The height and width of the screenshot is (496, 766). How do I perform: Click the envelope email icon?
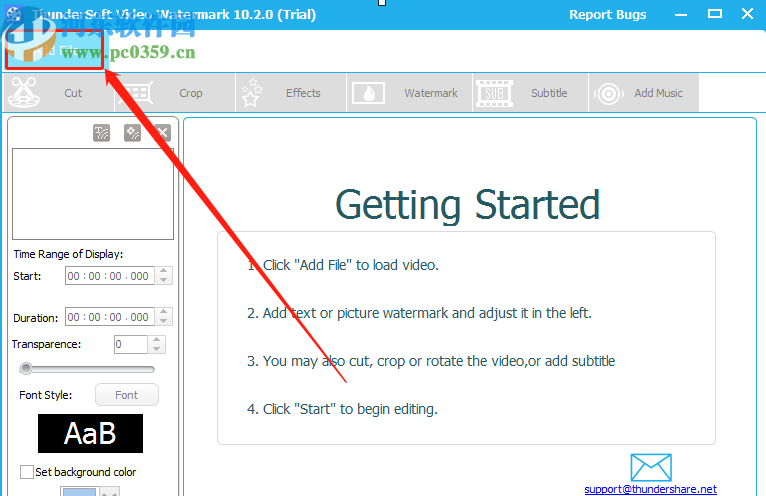[x=651, y=468]
